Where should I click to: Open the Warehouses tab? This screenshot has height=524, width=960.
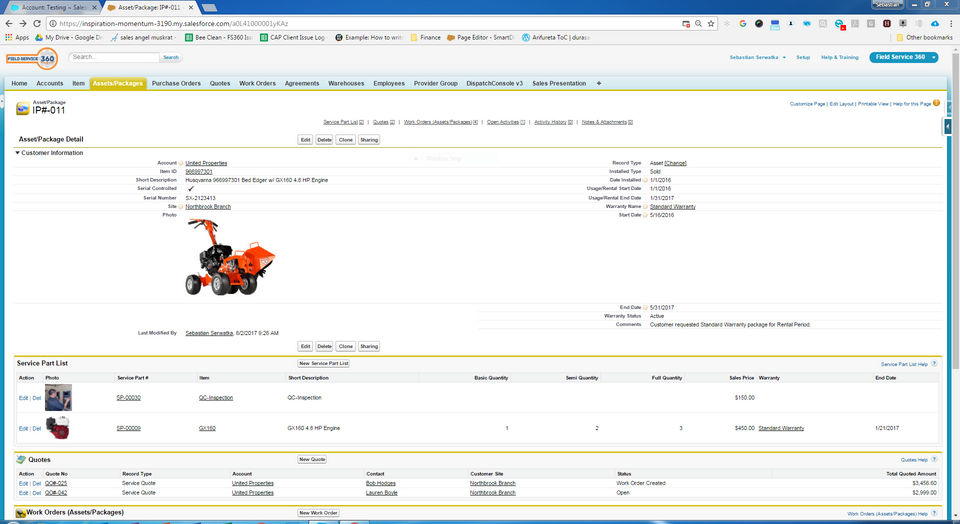pos(346,83)
